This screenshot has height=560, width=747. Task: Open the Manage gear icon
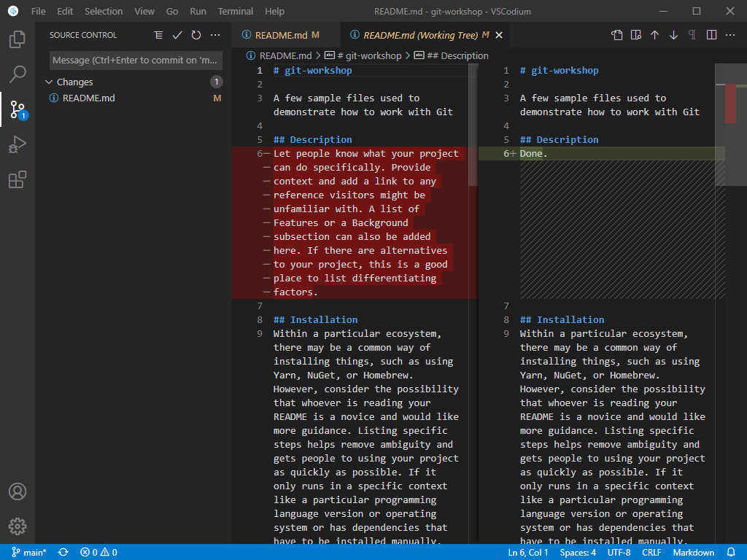[18, 526]
